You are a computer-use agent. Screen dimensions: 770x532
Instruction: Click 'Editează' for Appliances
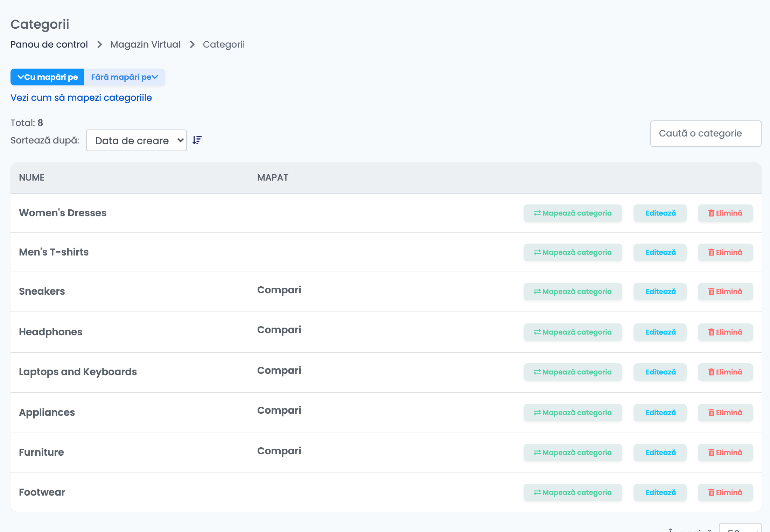(660, 413)
